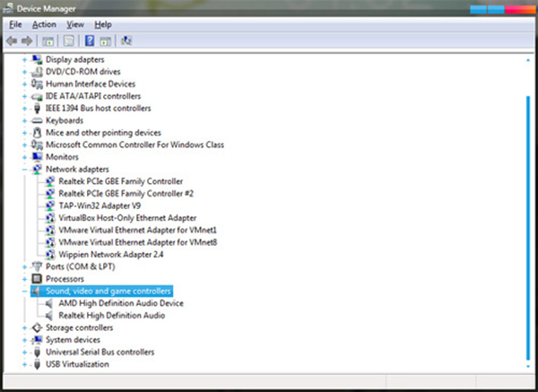The image size is (538, 392).
Task: Click the Keyboards category icon
Action: click(x=37, y=120)
